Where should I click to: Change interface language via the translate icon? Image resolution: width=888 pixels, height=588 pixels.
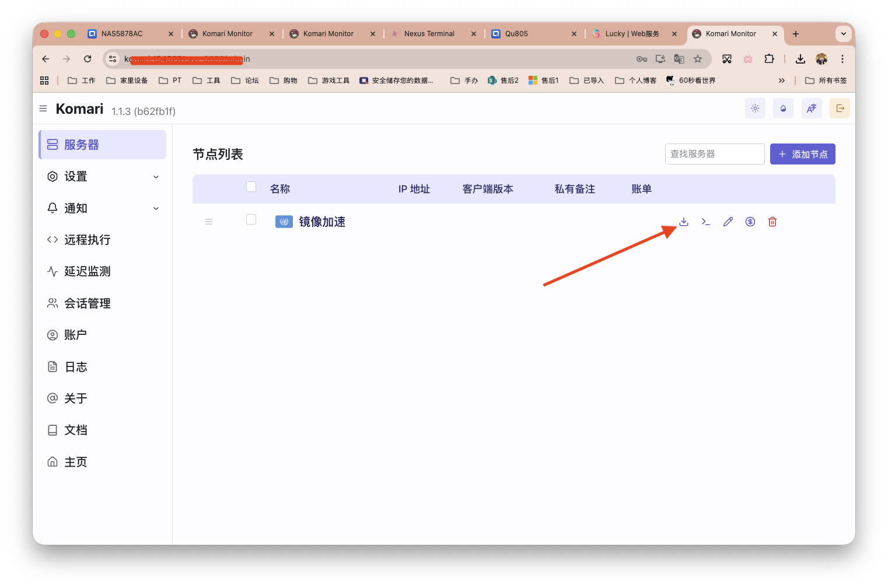coord(811,108)
